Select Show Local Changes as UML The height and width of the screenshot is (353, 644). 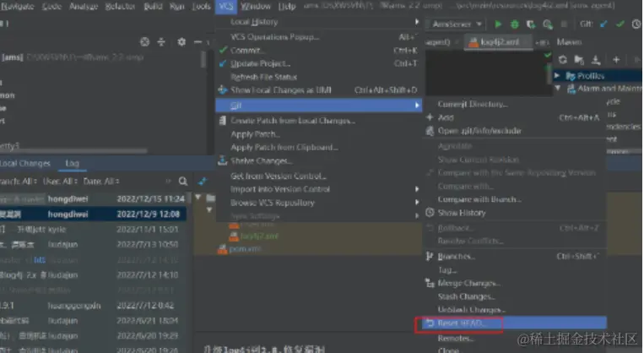[318, 90]
